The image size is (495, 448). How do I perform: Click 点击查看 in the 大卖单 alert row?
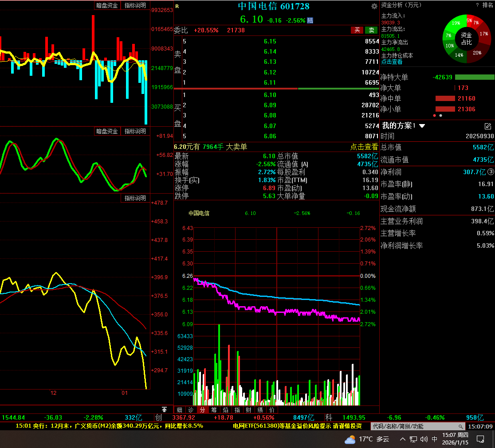364,147
